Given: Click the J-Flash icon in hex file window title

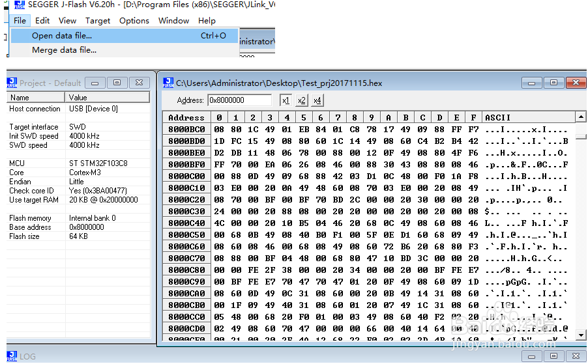Looking at the screenshot, I should coord(168,83).
